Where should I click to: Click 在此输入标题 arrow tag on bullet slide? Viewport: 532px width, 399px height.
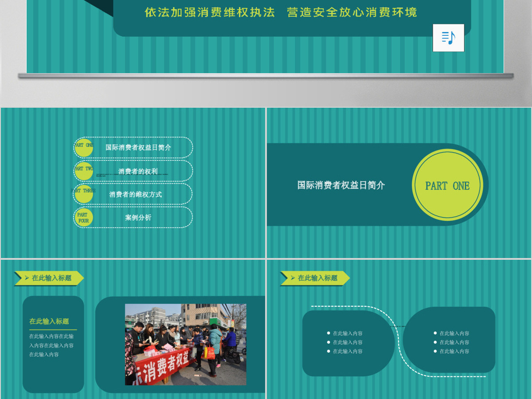pyautogui.click(x=315, y=278)
